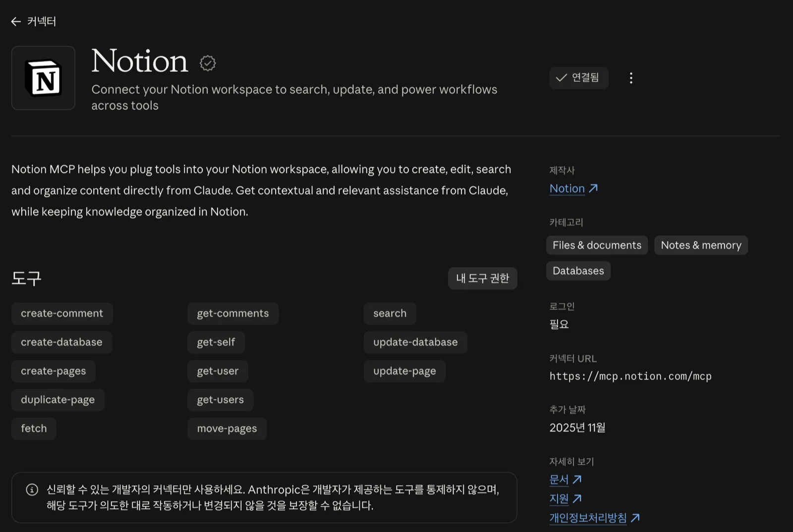Click the fetch tool chip
This screenshot has height=532, width=793.
[x=34, y=428]
